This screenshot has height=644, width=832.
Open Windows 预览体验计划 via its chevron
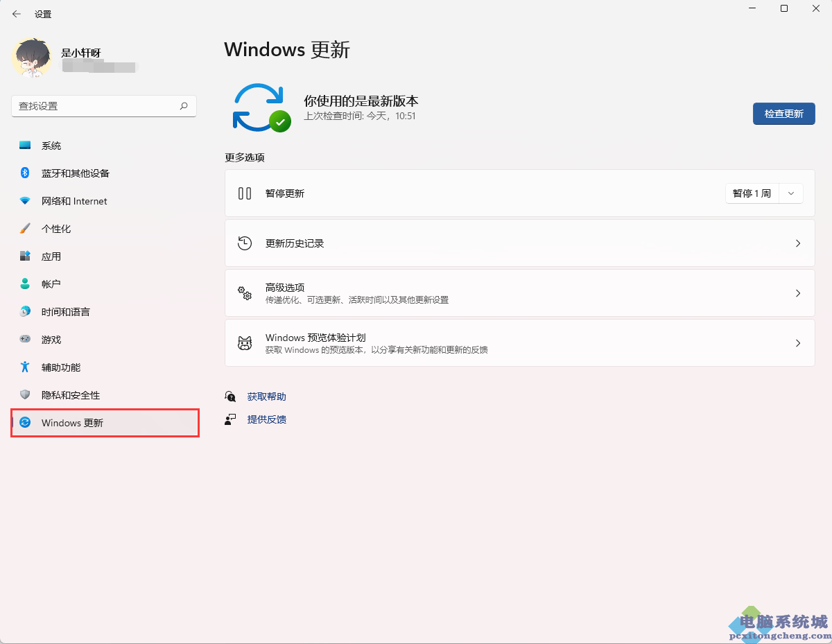click(x=798, y=343)
